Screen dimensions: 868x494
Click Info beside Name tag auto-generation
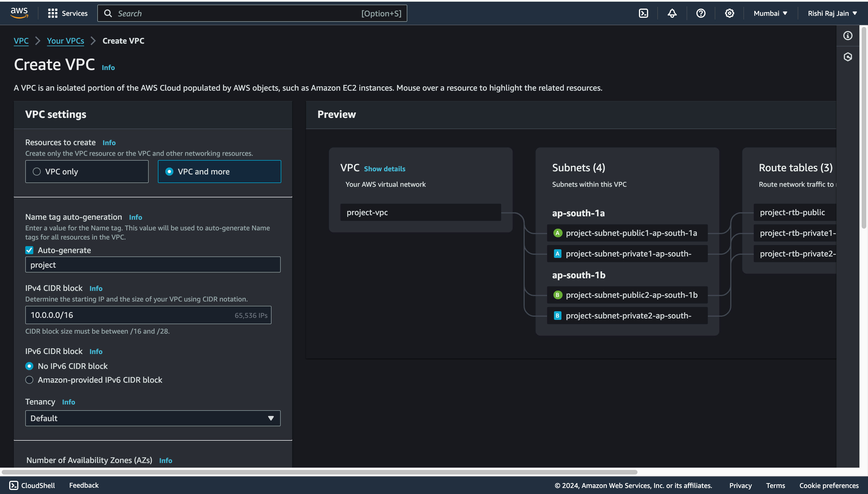pyautogui.click(x=135, y=217)
